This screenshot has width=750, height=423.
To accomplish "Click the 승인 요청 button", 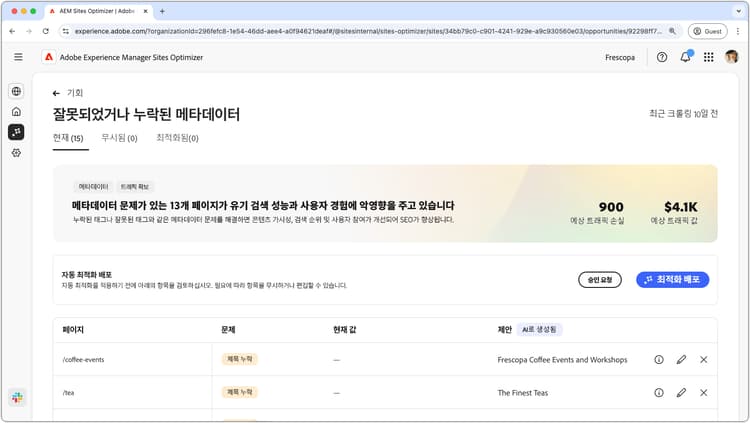I will tap(600, 280).
